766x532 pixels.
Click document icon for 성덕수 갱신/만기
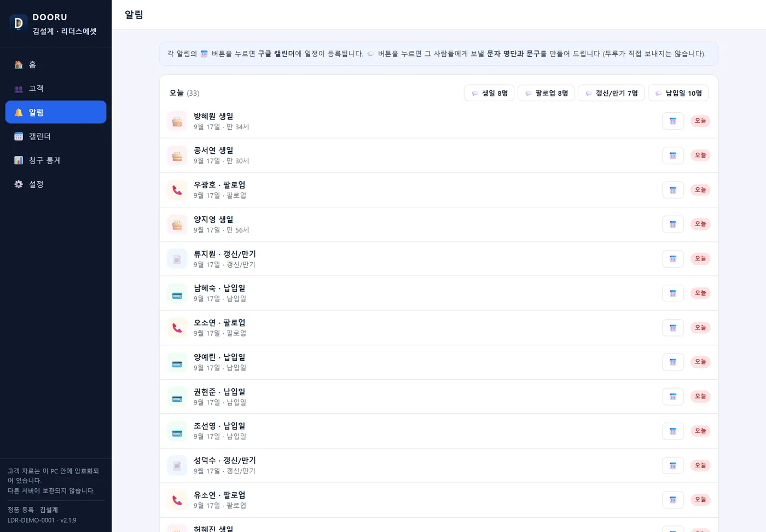tap(177, 466)
